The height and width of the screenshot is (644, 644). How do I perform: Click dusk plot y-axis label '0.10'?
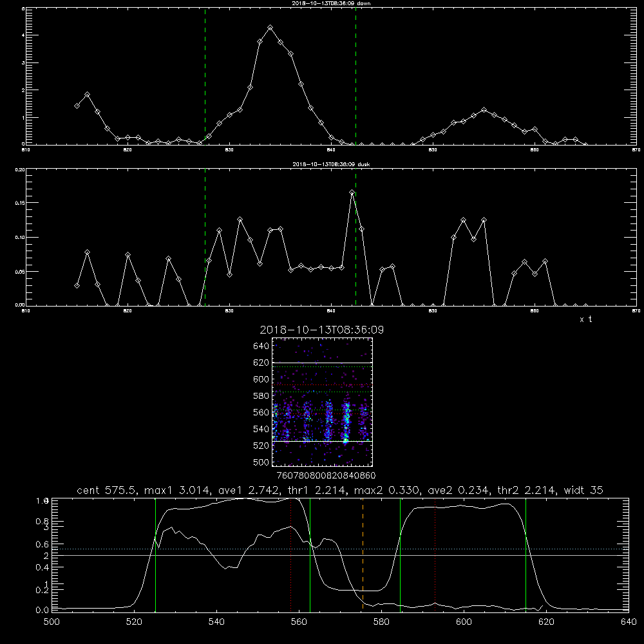[20, 238]
